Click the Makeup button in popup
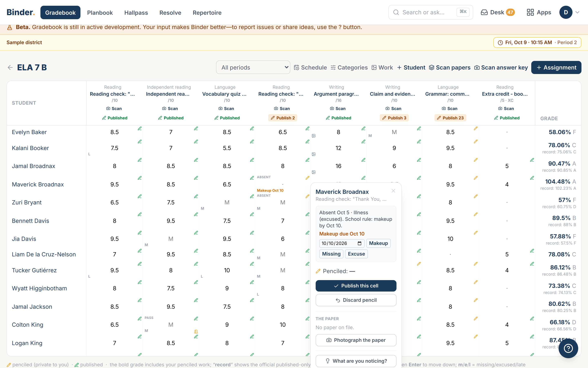Screen dimensions: 588x368 pos(378,243)
